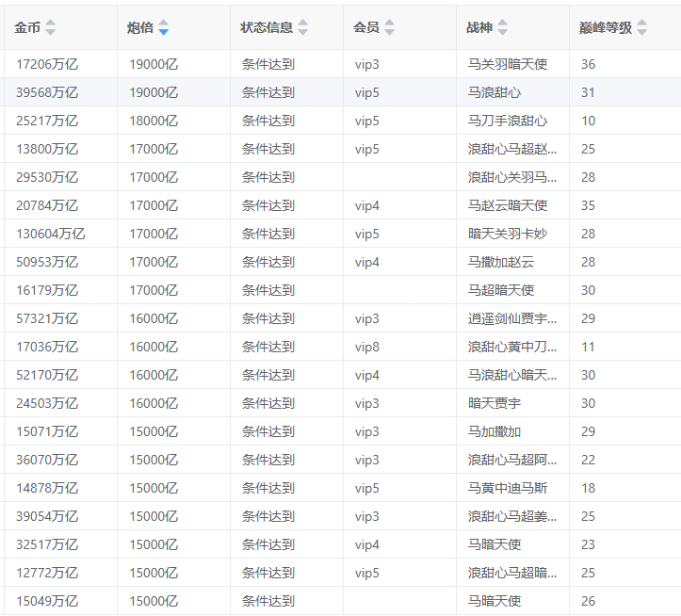Toggle the blue sort arrows on 炮倍
681x616 pixels.
tap(164, 27)
